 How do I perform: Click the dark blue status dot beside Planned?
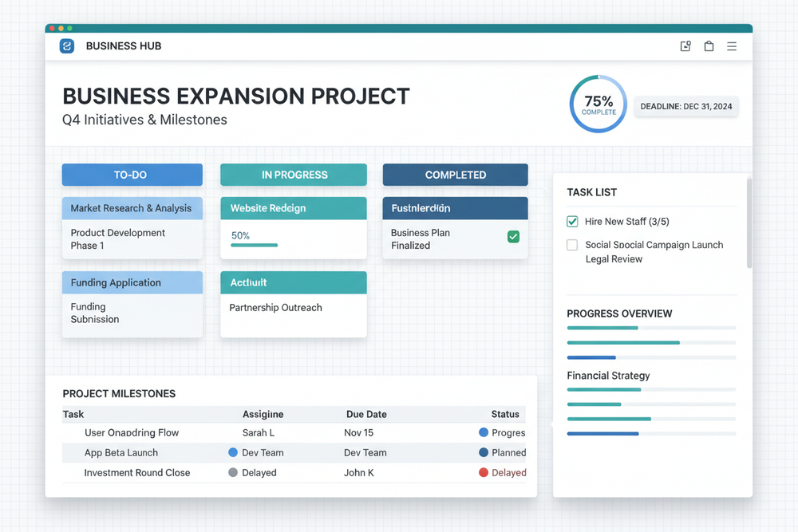(484, 452)
